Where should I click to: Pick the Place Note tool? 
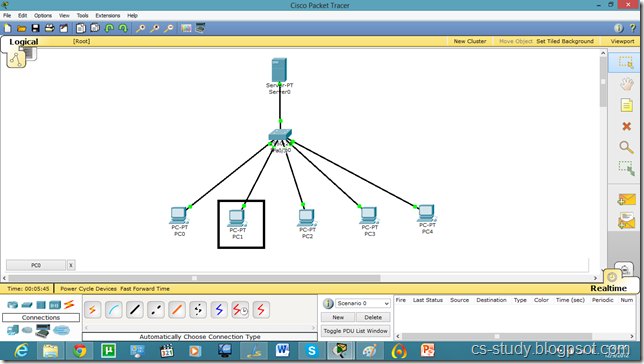(626, 105)
